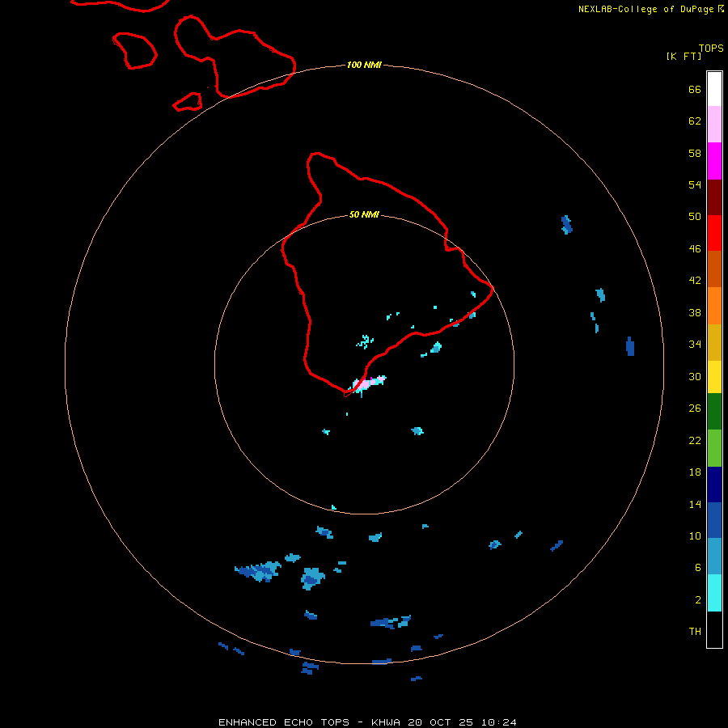Select the light pink legend swatch
The image size is (728, 728).
coord(714,124)
